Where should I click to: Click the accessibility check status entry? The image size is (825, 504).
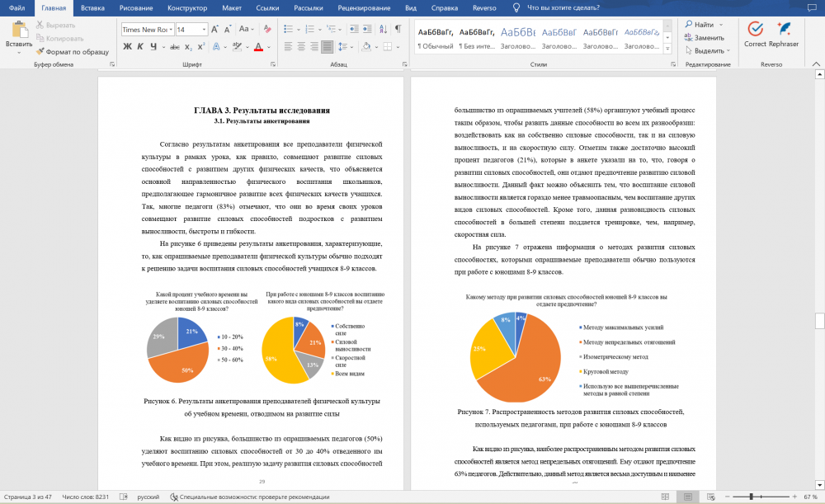pyautogui.click(x=249, y=496)
